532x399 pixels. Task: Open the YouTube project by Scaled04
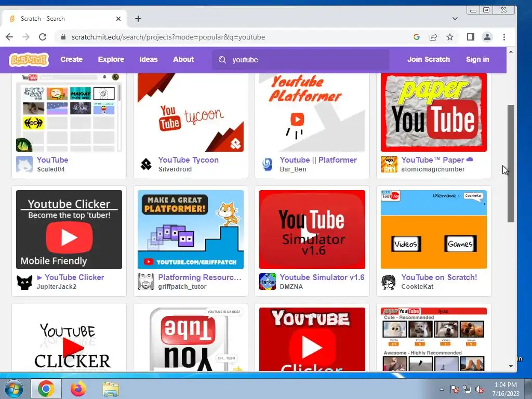(52, 160)
